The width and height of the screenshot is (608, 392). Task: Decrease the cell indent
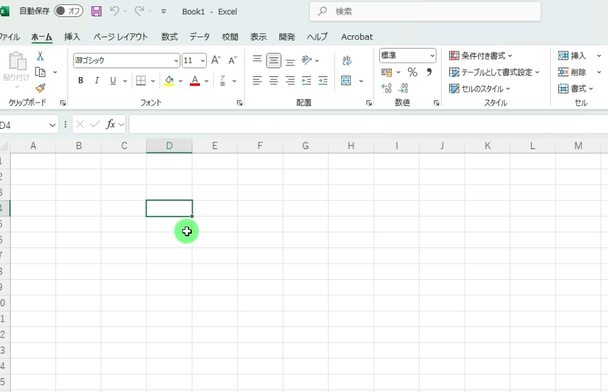(307, 81)
